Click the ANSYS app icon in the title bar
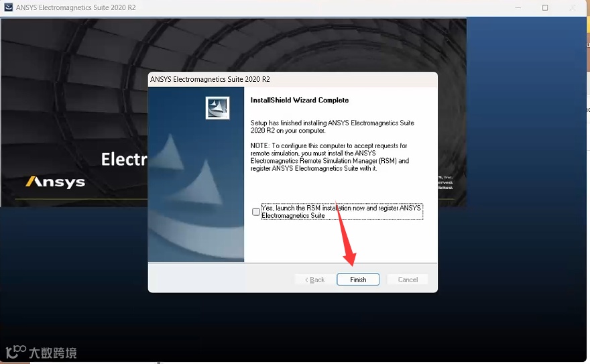 [x=8, y=7]
